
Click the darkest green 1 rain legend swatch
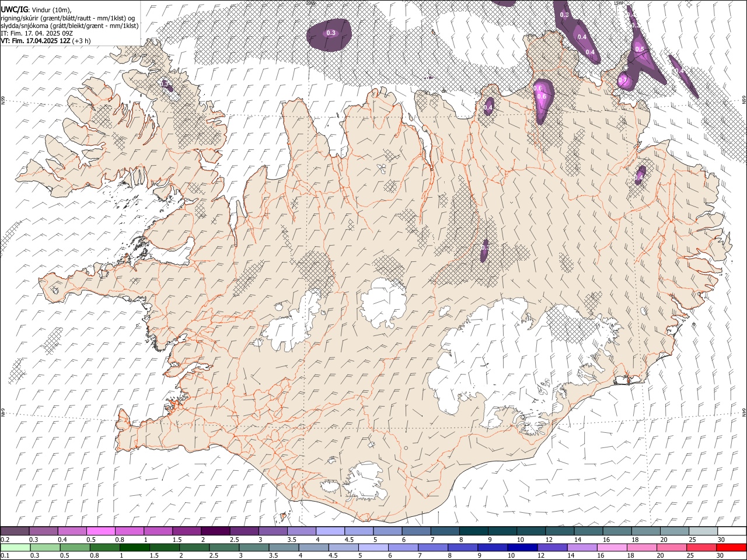[134, 548]
